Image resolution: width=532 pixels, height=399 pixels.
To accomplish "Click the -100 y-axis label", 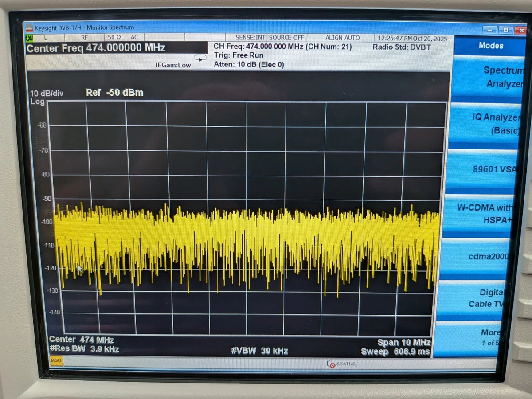I will point(47,221).
